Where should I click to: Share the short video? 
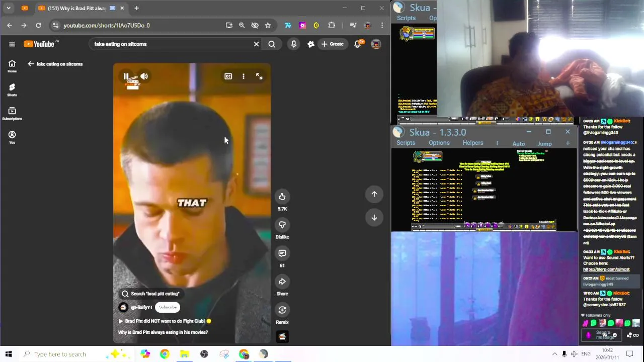(282, 282)
